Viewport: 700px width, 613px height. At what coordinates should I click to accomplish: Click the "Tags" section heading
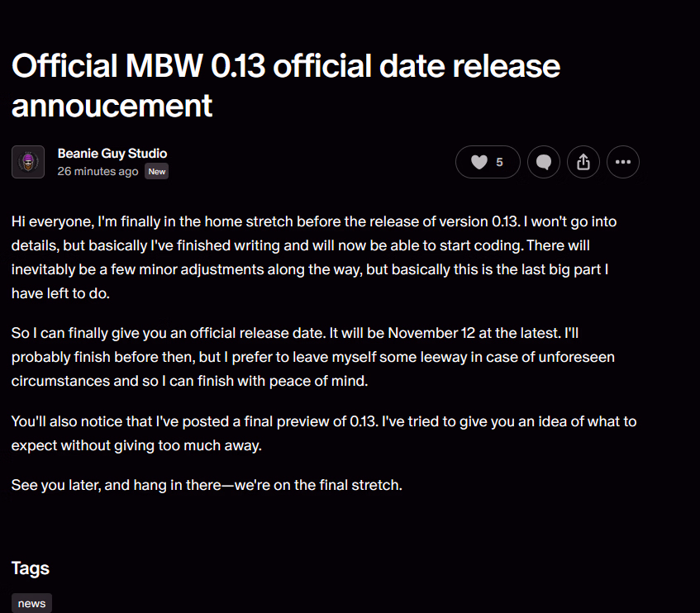click(x=31, y=568)
